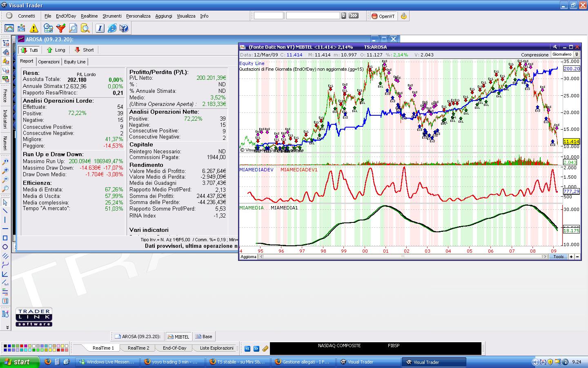Viewport: 588px width, 368px height.
Task: Click the portfolio people icon in toolbar
Action: coord(21,28)
